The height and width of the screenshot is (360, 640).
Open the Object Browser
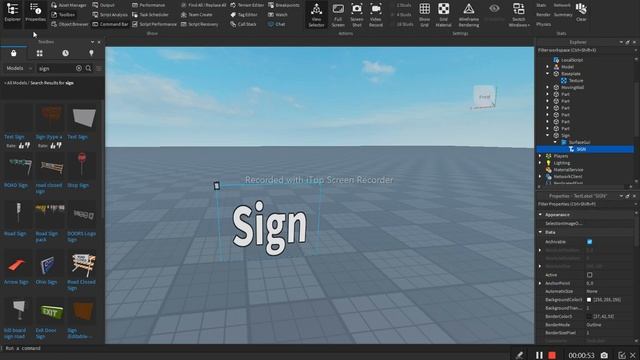[69, 24]
